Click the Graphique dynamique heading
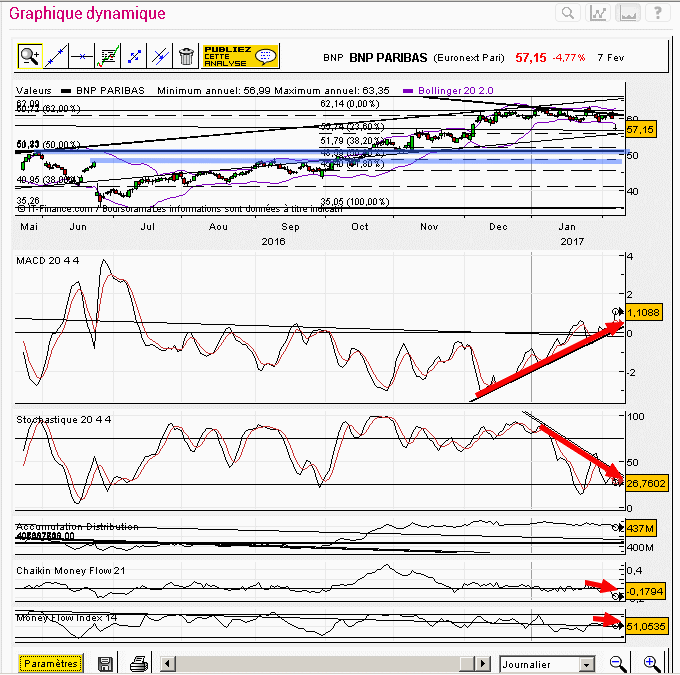The width and height of the screenshot is (680, 675). [87, 13]
